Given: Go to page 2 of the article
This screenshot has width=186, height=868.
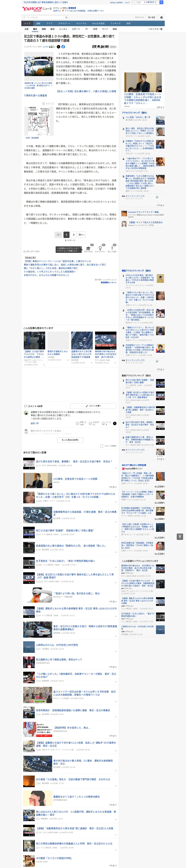Looking at the screenshot, I should click(x=74, y=235).
